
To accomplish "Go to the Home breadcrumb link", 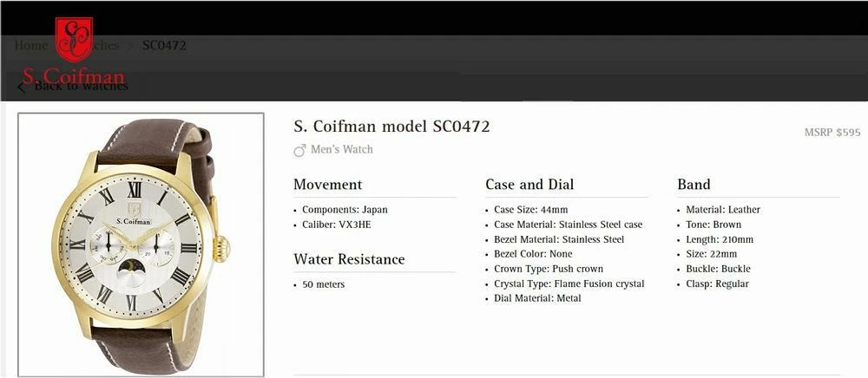I will coord(30,45).
